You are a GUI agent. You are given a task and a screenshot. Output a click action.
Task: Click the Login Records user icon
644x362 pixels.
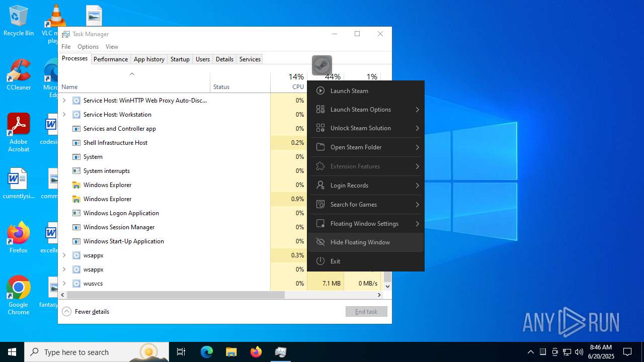[x=320, y=185]
